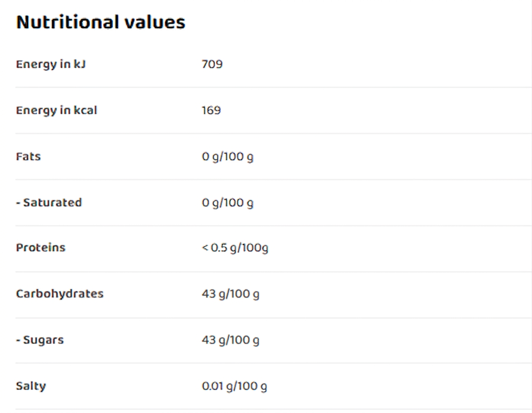Select the Sugars value '43 g/100 g'
This screenshot has height=413, width=532.
[x=230, y=340]
